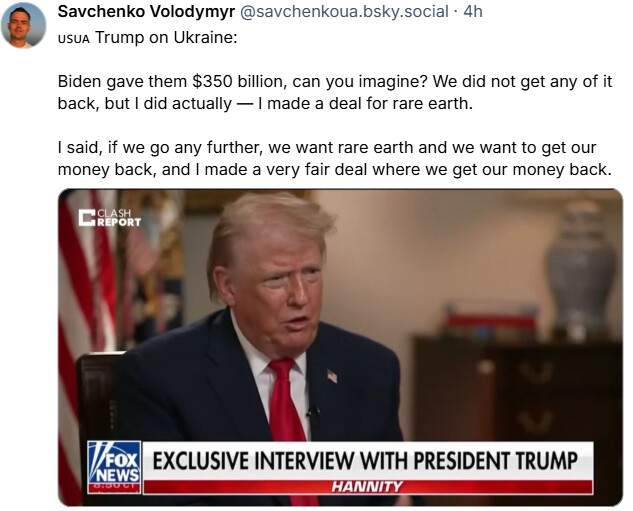Click the small USUA label before the post text
Screen dimensions: 633x511
[74, 39]
